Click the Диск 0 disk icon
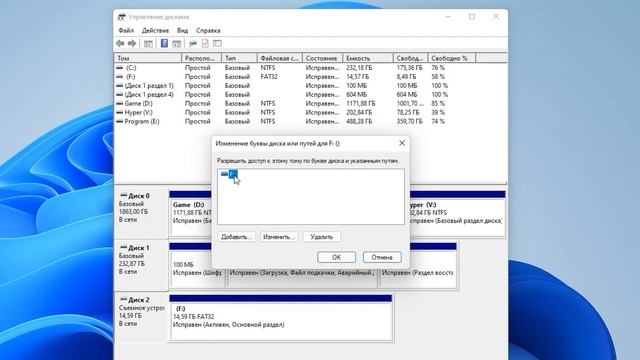 pyautogui.click(x=124, y=196)
